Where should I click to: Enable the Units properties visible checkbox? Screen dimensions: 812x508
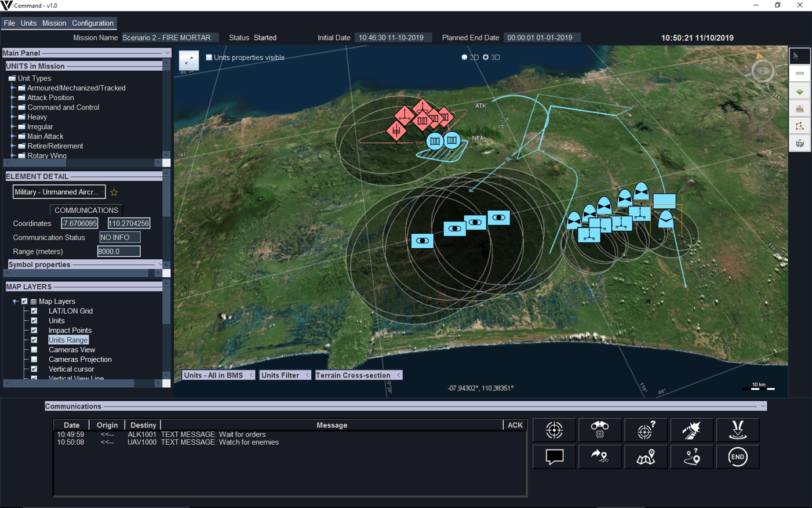point(209,57)
